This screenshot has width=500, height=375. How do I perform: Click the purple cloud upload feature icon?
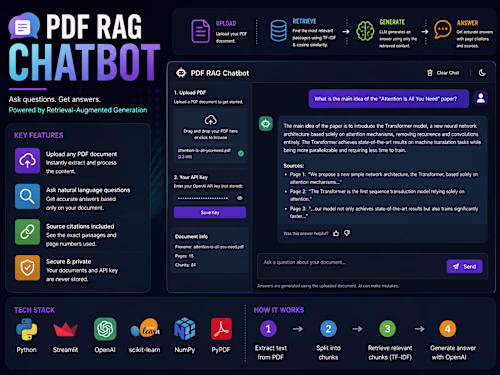click(27, 161)
